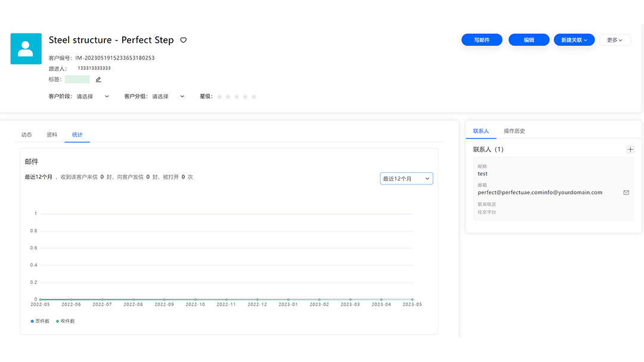
Task: Click the 编辑 button
Action: pos(528,40)
